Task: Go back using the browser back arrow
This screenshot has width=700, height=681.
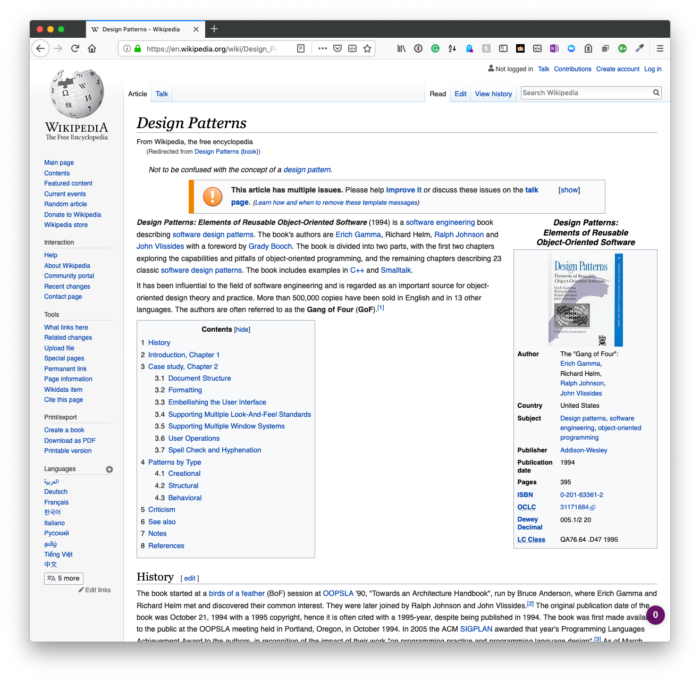Action: [41, 49]
